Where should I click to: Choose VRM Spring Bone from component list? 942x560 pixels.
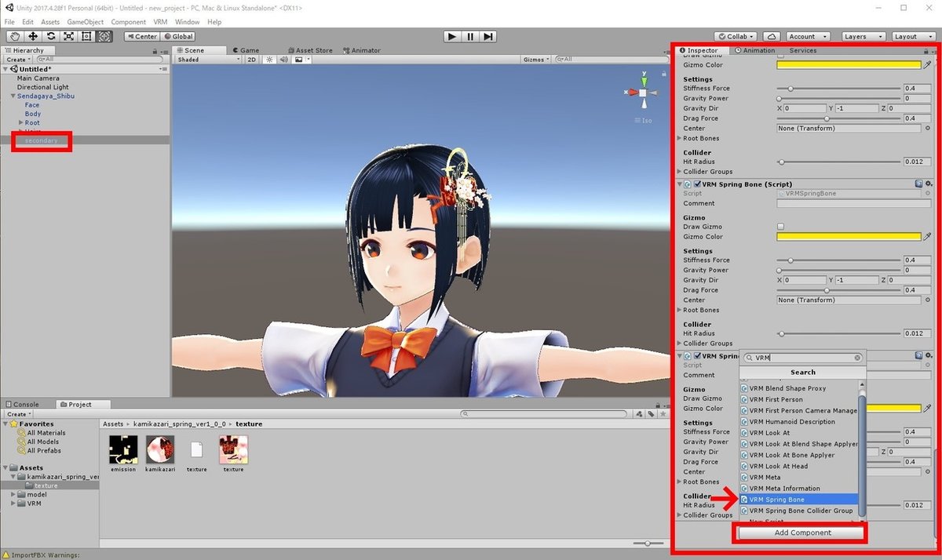pyautogui.click(x=800, y=499)
